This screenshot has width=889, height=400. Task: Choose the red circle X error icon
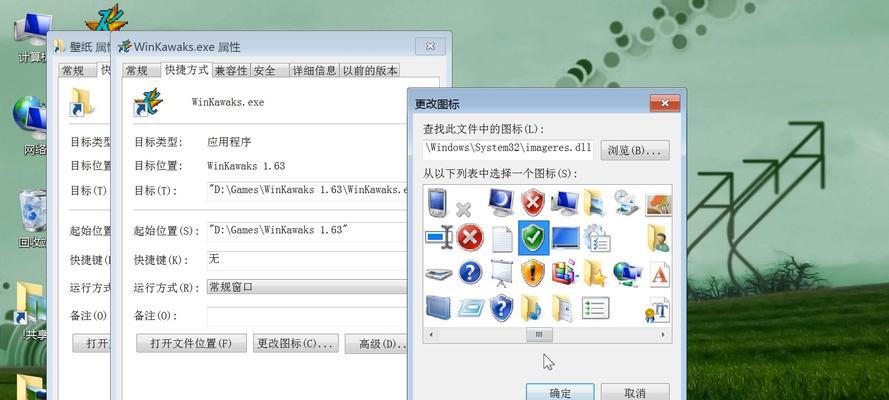tap(470, 237)
